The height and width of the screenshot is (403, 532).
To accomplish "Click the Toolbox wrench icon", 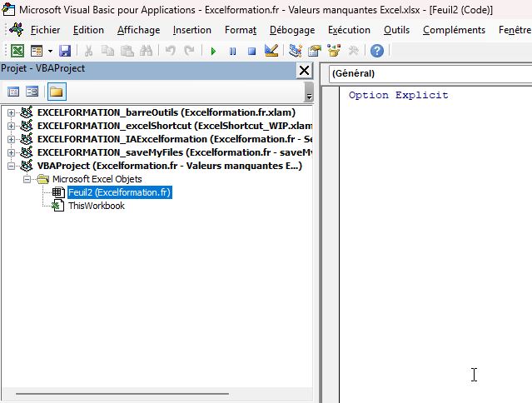I will pos(353,52).
